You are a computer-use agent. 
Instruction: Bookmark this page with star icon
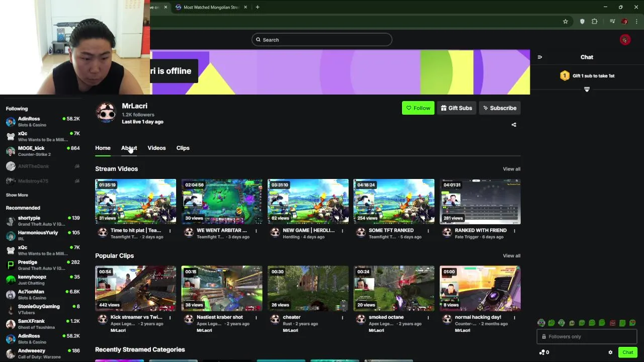(566, 22)
